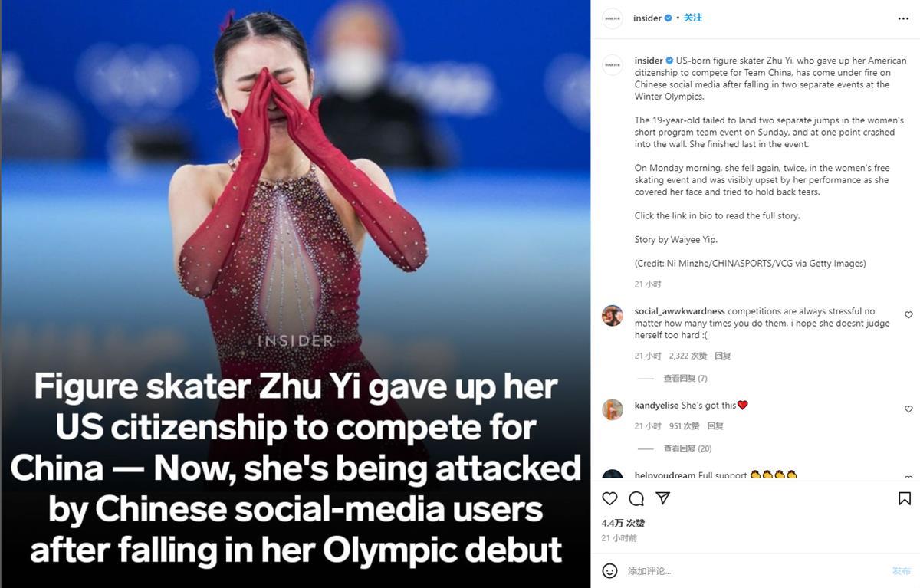The width and height of the screenshot is (920, 588).
Task: Reply to kandyelise's comment
Action: pos(715,426)
